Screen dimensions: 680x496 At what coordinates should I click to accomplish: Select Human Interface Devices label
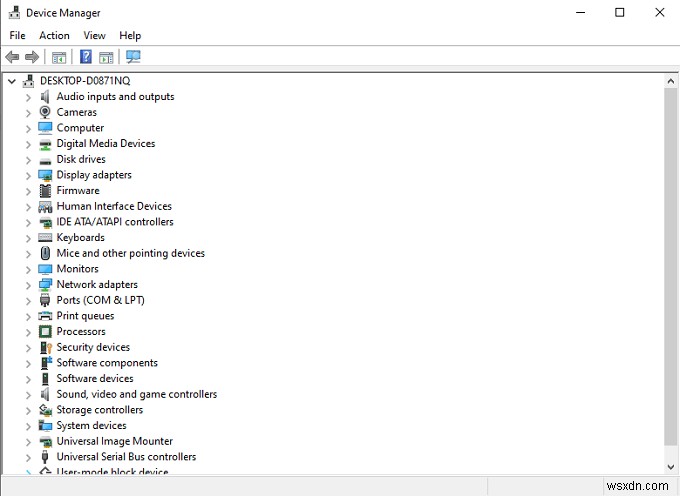pos(114,206)
